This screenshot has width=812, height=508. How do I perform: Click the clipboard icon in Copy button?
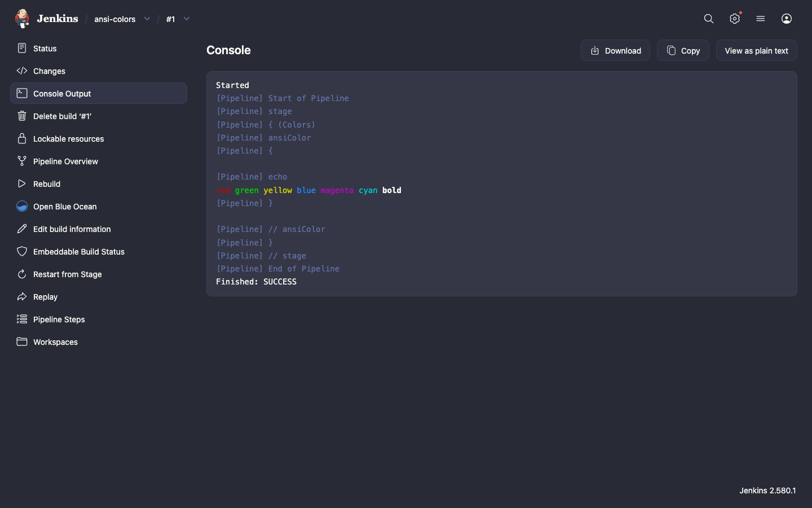pos(671,50)
